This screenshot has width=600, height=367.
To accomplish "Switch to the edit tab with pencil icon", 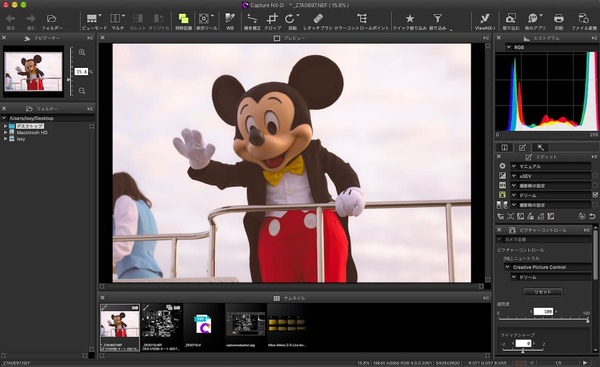I will pos(522,147).
